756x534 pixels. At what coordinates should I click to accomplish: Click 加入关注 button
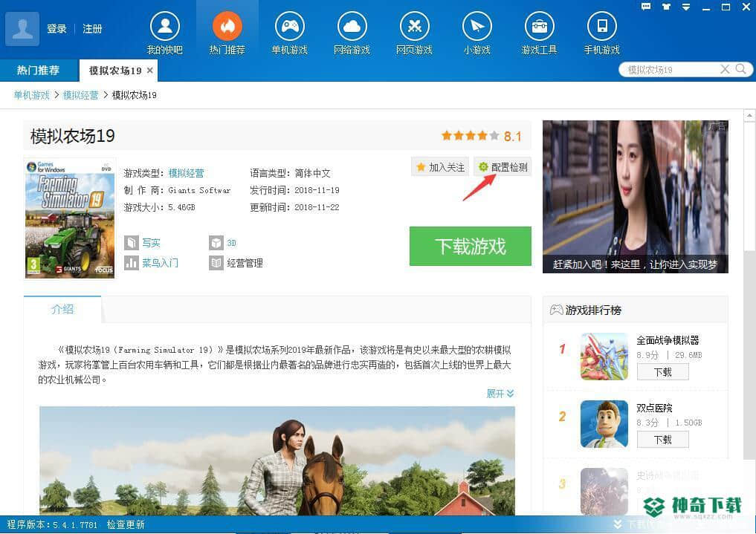coord(440,167)
